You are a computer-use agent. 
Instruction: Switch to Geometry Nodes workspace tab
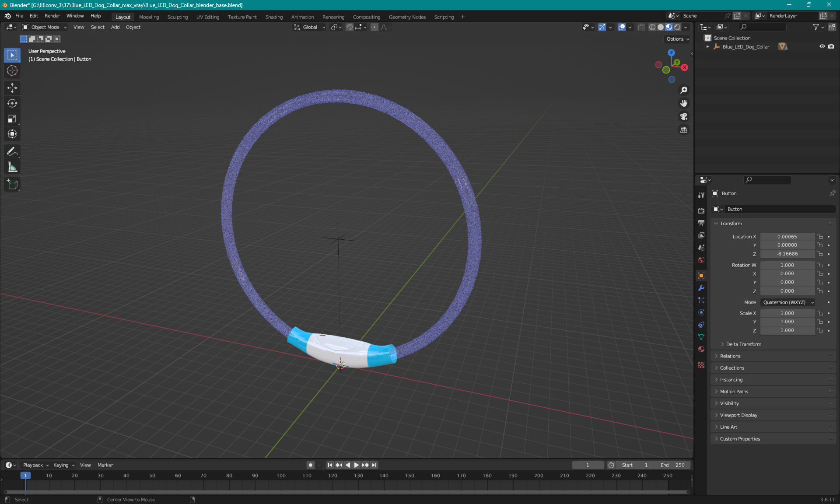407,17
